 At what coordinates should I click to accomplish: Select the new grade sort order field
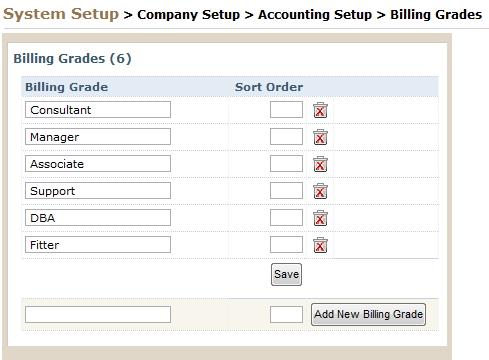(286, 315)
